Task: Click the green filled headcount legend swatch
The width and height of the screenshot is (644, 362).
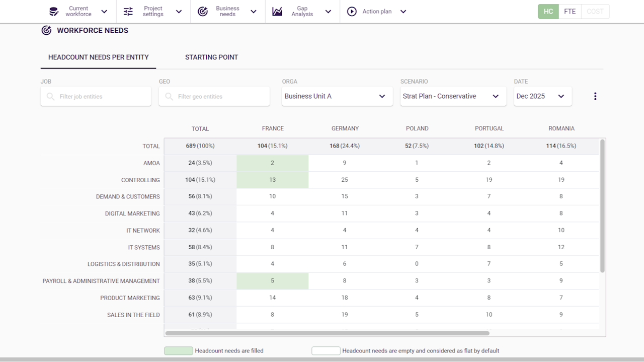Action: tap(178, 351)
